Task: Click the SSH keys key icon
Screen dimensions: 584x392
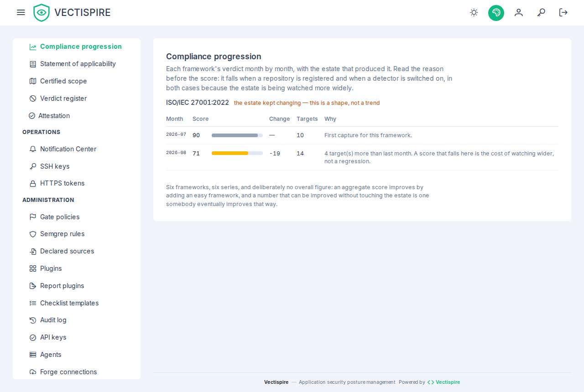Action: point(33,166)
